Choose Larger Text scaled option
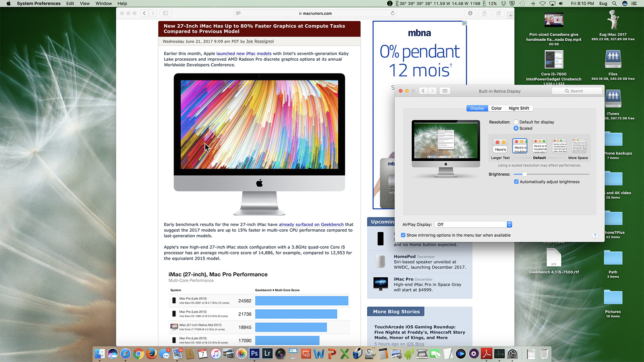This screenshot has height=362, width=644. click(500, 145)
